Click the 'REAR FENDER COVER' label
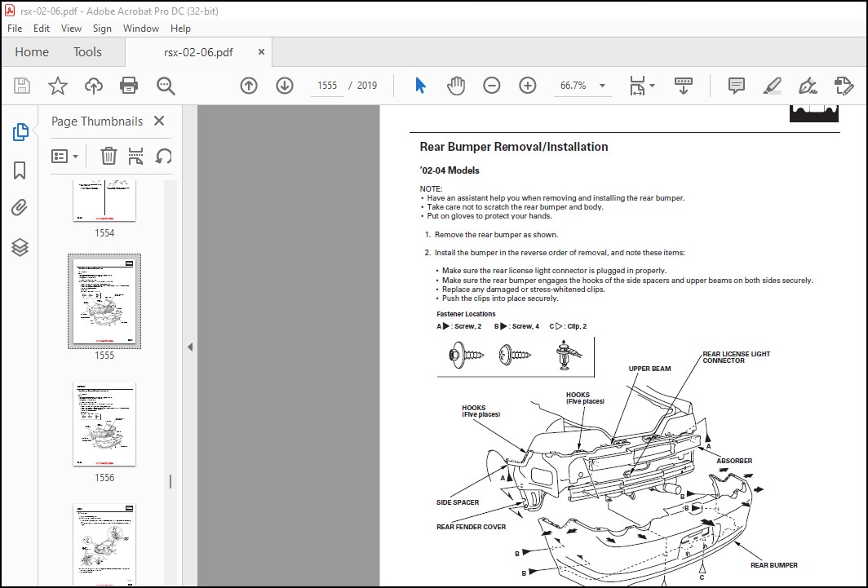The image size is (868, 588). [471, 527]
